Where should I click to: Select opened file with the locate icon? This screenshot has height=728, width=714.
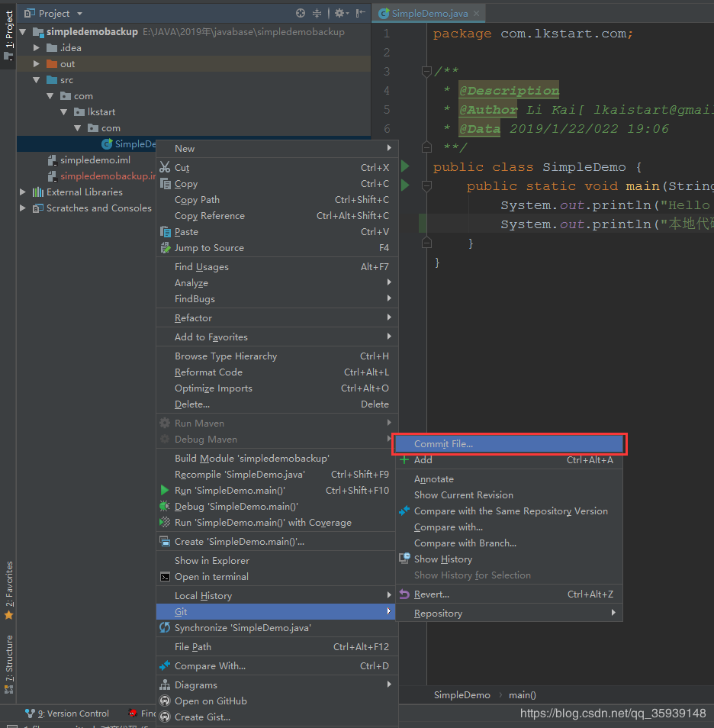click(300, 13)
